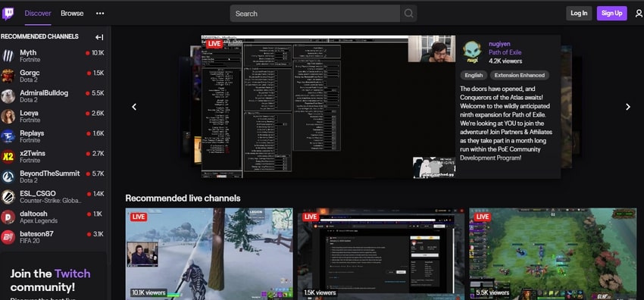Go to next carousel stream
This screenshot has width=644, height=300.
[627, 107]
